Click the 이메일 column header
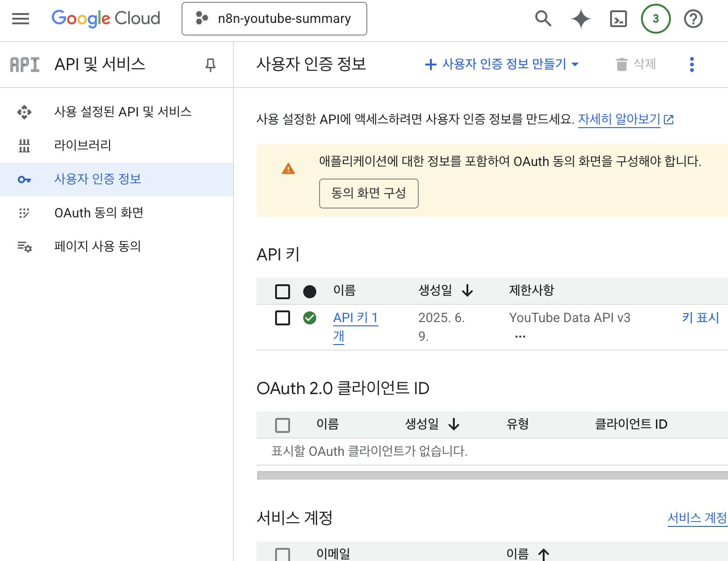728x561 pixels. click(333, 554)
